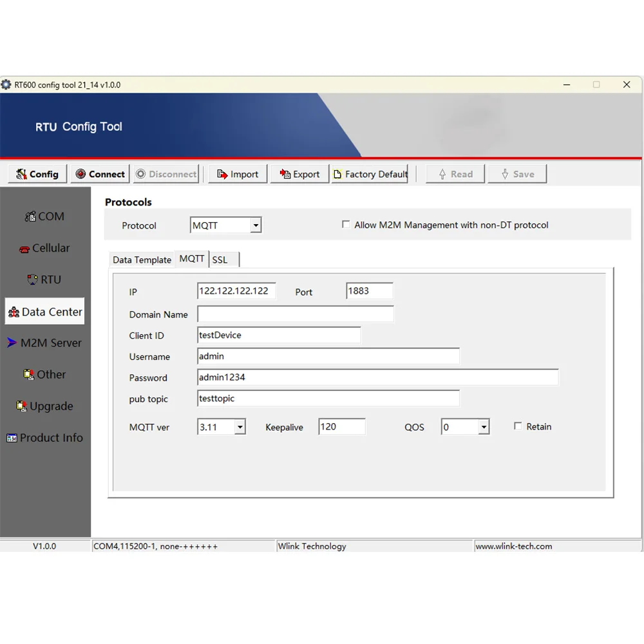Click the Import toolbar button

pyautogui.click(x=238, y=174)
